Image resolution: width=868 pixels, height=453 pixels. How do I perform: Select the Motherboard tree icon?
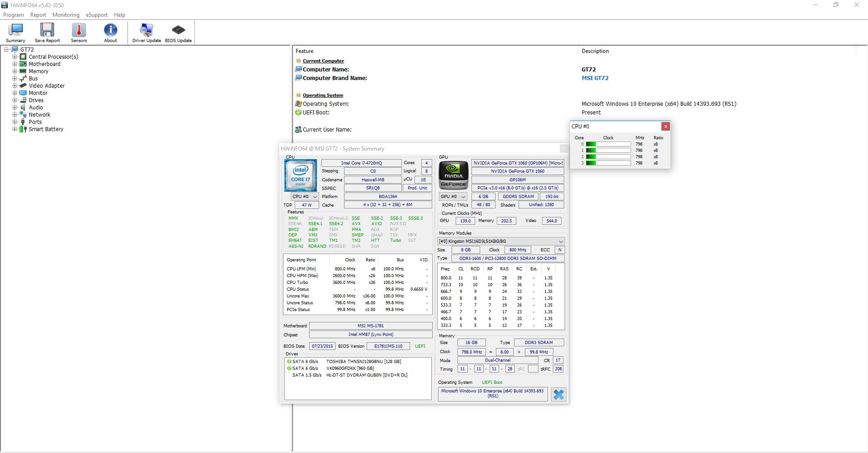23,64
